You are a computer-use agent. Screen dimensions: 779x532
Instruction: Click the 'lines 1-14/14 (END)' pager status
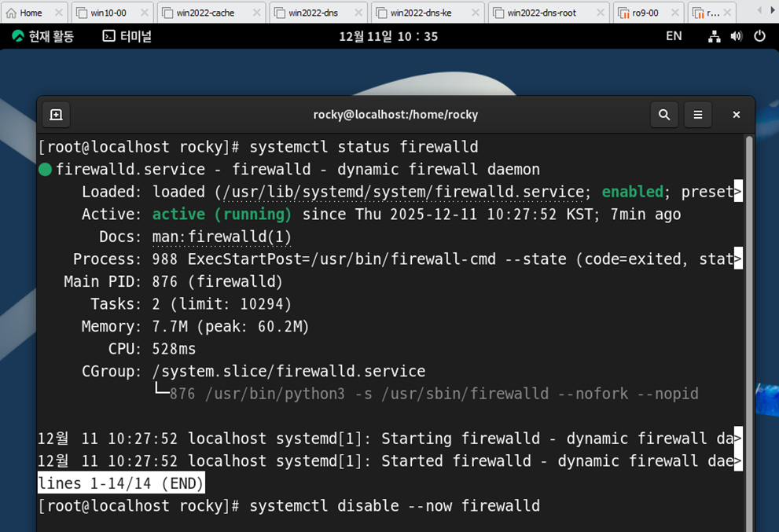tap(121, 483)
